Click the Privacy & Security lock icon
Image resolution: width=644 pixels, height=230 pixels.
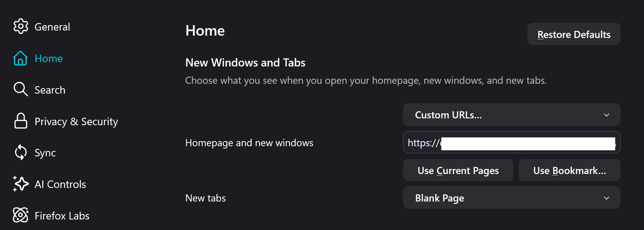[x=21, y=121]
